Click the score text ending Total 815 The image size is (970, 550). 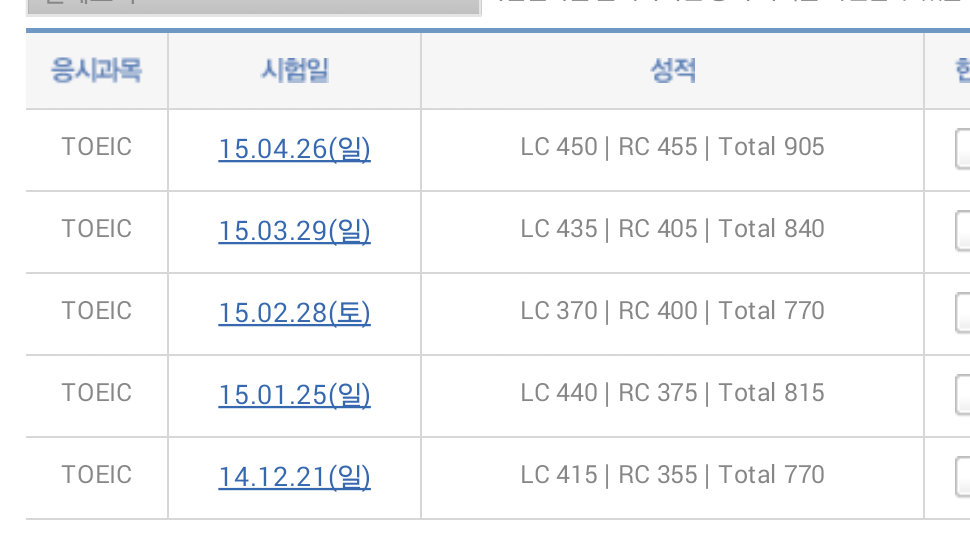pyautogui.click(x=672, y=393)
